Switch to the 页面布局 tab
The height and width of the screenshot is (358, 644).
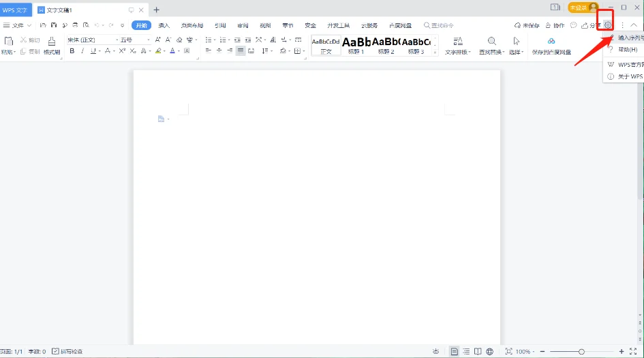point(192,25)
